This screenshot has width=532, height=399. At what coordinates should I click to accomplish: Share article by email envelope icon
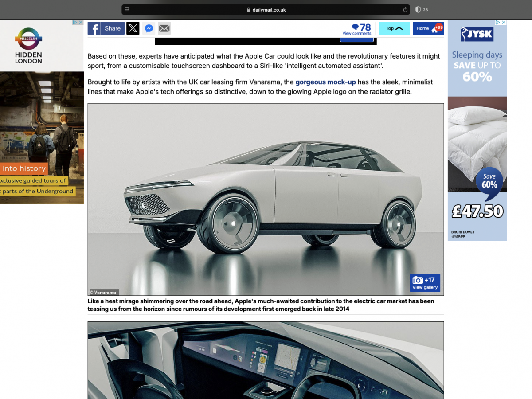coord(164,28)
